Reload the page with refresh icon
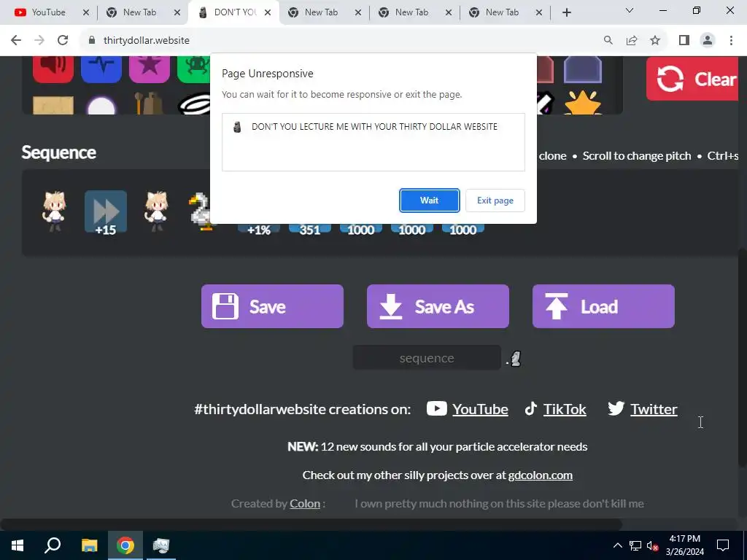747x560 pixels. [x=63, y=41]
